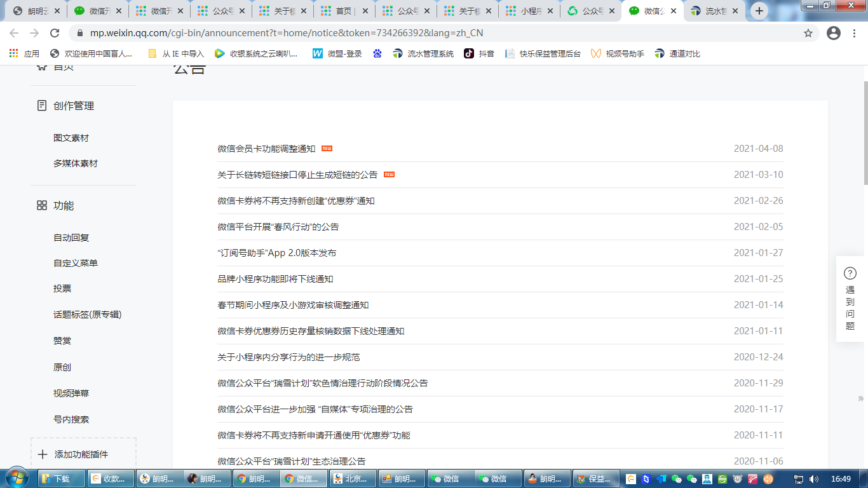Switch to the 首页 browser tab
Viewport: 868px width, 488px height.
pos(344,11)
